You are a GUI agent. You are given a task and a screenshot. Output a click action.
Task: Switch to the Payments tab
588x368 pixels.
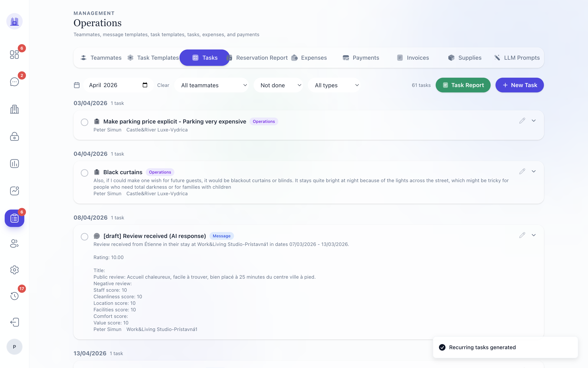tap(361, 58)
